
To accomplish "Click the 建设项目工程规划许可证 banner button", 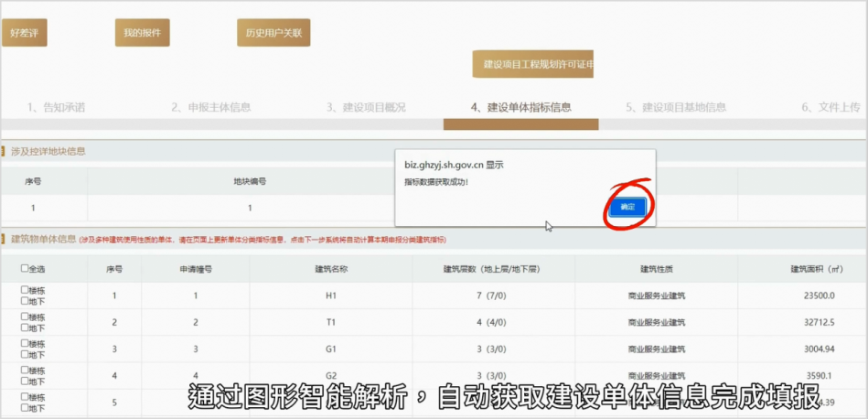I will pyautogui.click(x=533, y=64).
